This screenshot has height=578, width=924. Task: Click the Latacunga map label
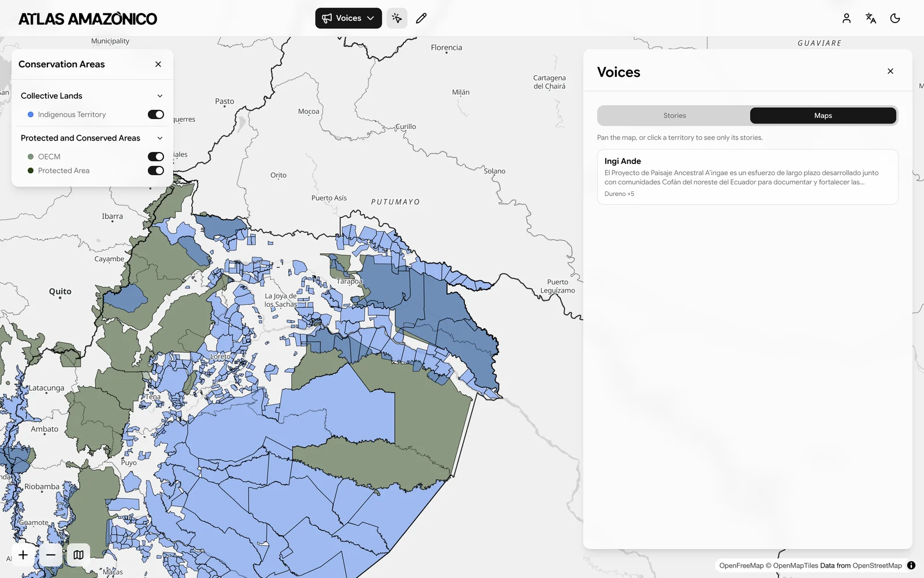pyautogui.click(x=47, y=388)
